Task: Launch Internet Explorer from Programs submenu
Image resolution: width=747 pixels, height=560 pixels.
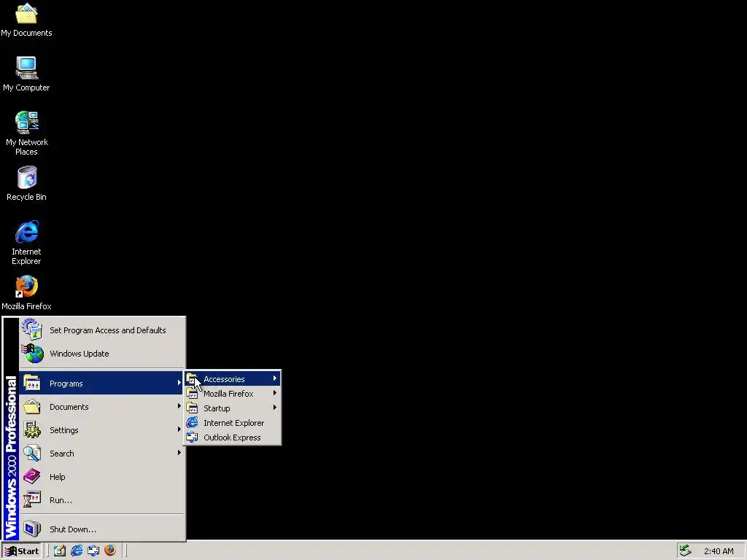Action: 233,423
